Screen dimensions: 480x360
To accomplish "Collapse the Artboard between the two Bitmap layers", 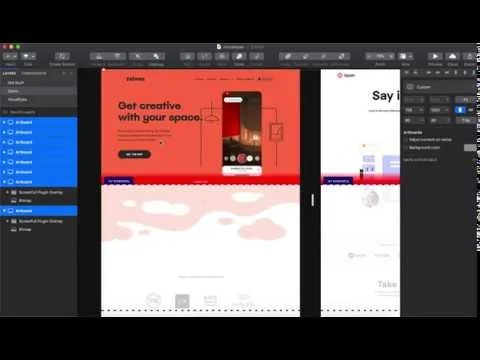I will [x=4, y=211].
